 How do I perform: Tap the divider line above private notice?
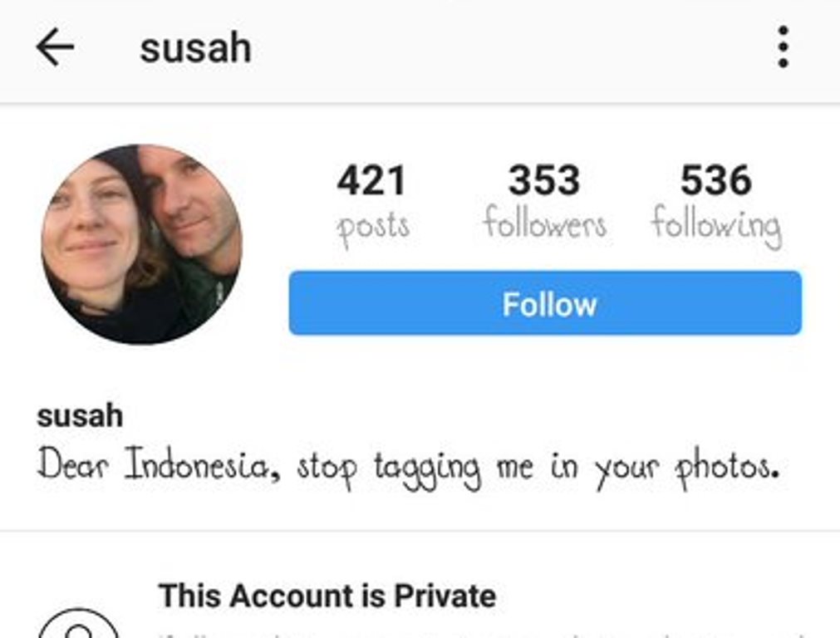[420, 531]
